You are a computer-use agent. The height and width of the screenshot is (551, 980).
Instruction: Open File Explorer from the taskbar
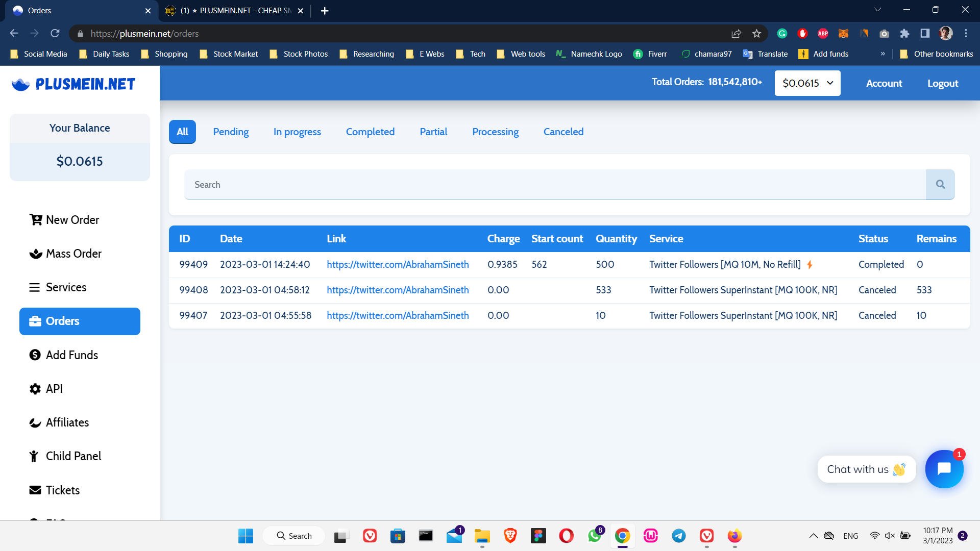pos(482,536)
